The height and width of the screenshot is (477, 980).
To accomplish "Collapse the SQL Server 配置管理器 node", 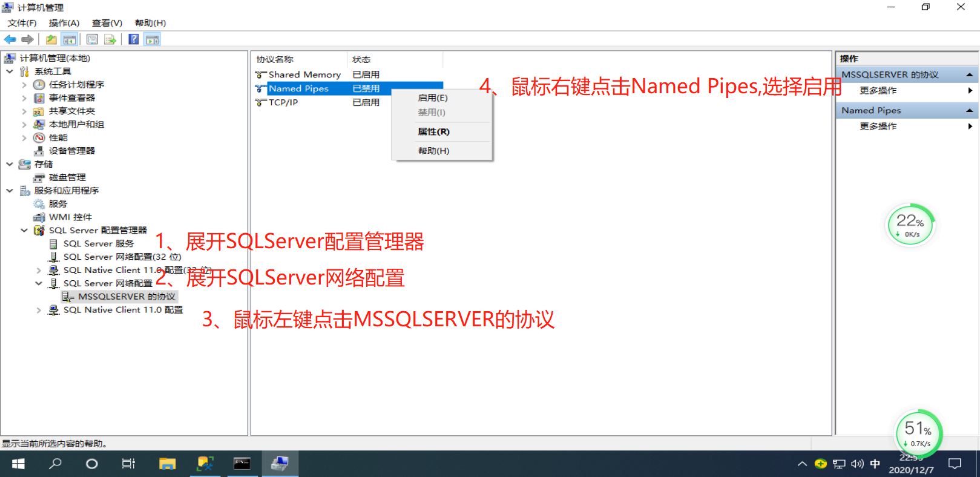I will click(24, 231).
